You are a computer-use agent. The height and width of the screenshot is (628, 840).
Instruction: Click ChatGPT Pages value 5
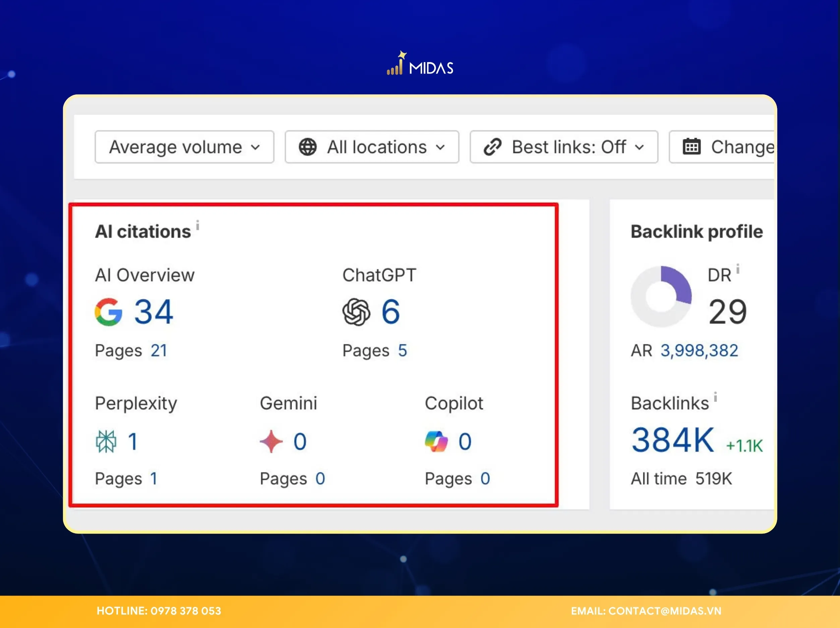pos(402,350)
